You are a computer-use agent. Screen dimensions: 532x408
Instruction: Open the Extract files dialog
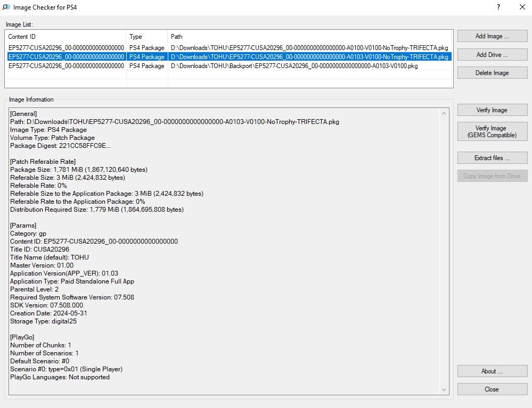pyautogui.click(x=492, y=158)
